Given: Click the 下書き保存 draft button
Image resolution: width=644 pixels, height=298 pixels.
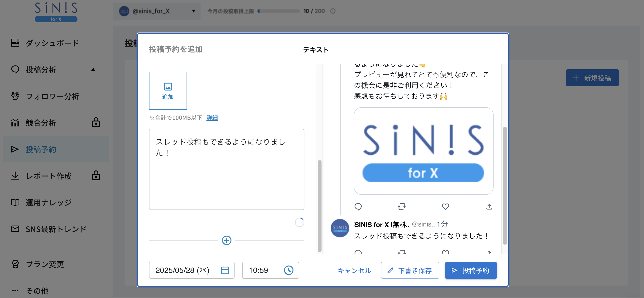Looking at the screenshot, I should coord(410,270).
